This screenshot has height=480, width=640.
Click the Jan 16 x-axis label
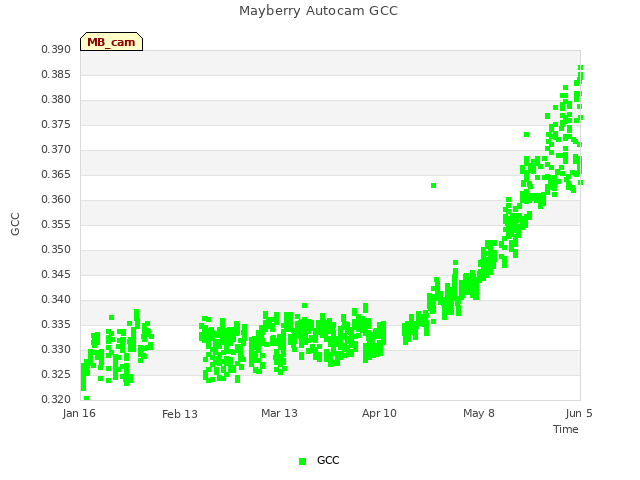[x=79, y=413]
